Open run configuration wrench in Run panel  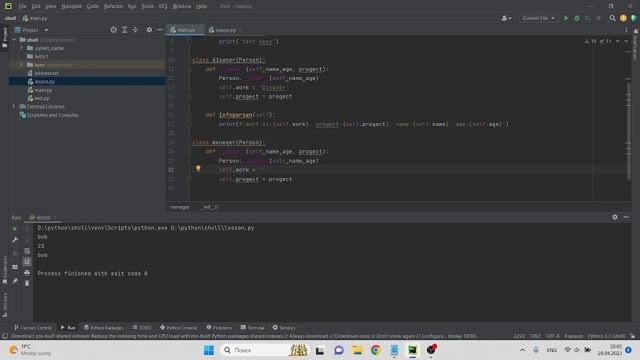click(15, 240)
